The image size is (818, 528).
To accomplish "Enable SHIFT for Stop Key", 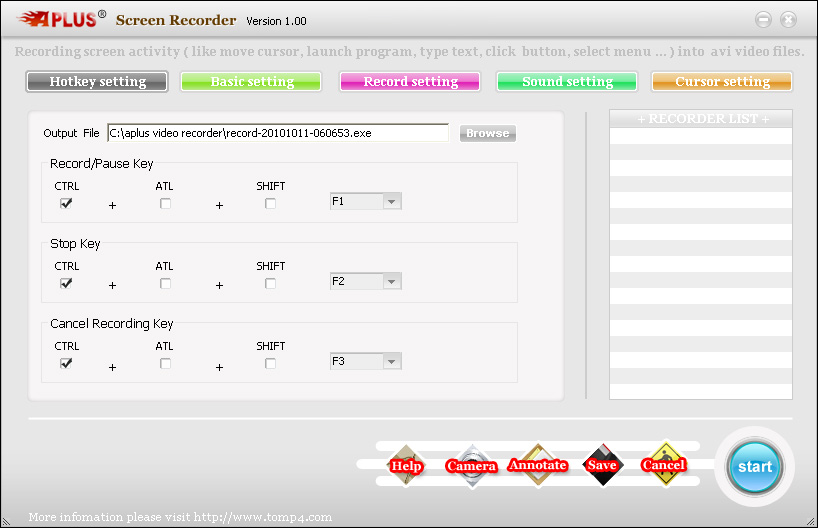I will pyautogui.click(x=270, y=283).
